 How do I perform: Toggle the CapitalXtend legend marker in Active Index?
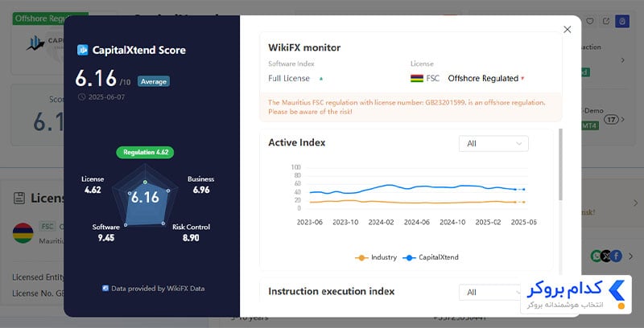409,258
